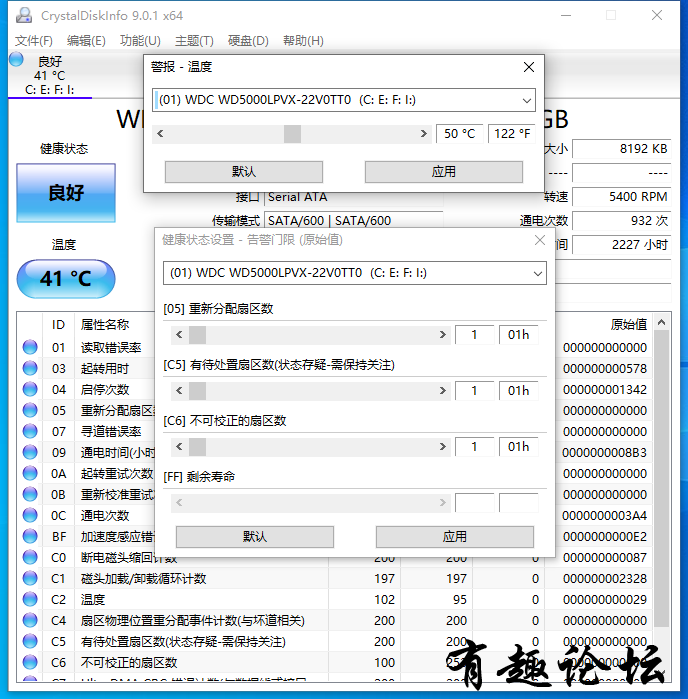Click left arrow of [C6] 不可校正的扇区数 slider
The image size is (688, 699).
pos(179,447)
